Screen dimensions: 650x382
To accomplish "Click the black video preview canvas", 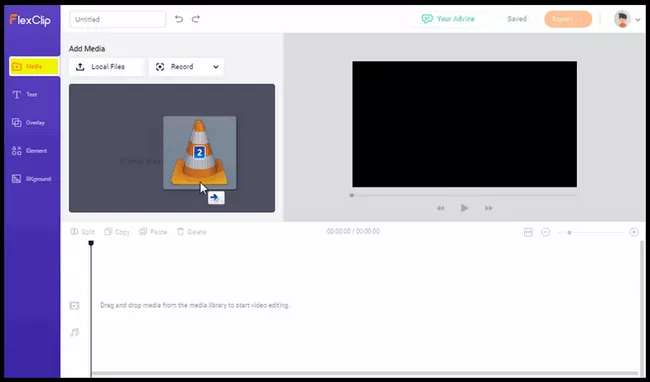I will pyautogui.click(x=464, y=124).
